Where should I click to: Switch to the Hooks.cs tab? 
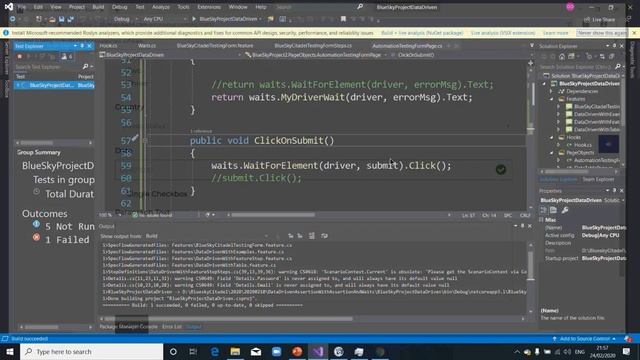[108, 46]
